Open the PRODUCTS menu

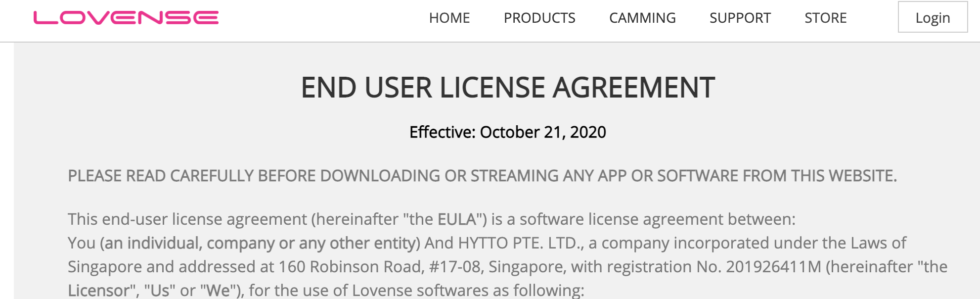click(539, 18)
